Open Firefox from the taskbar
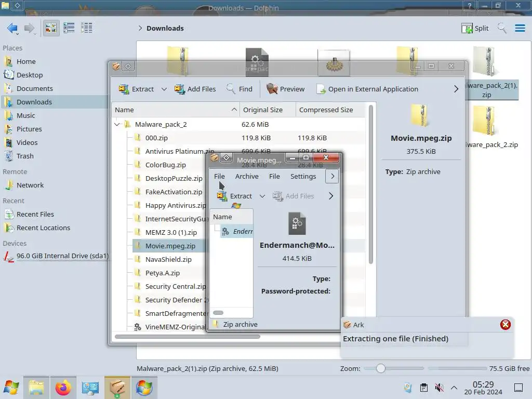This screenshot has width=532, height=399. click(x=63, y=388)
